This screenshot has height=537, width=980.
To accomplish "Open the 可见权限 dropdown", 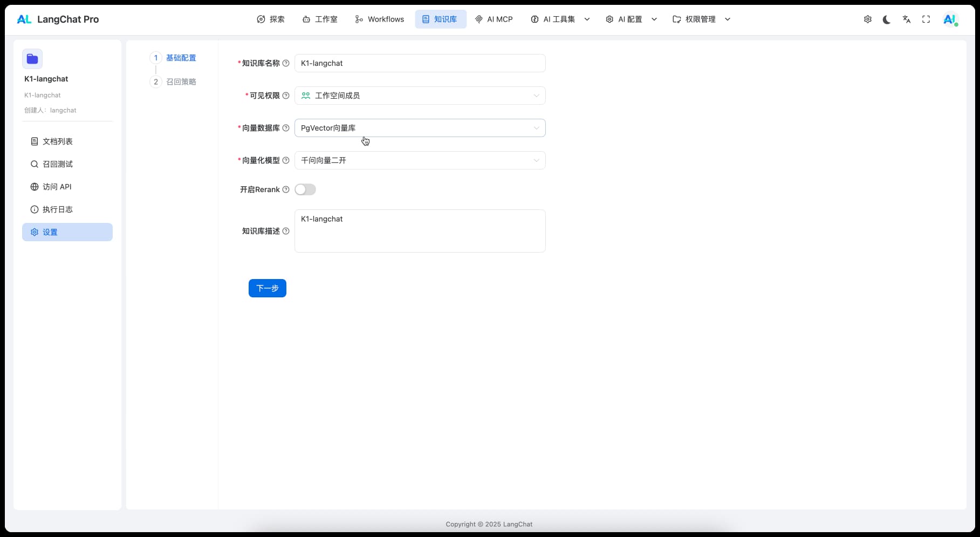I will [x=420, y=96].
